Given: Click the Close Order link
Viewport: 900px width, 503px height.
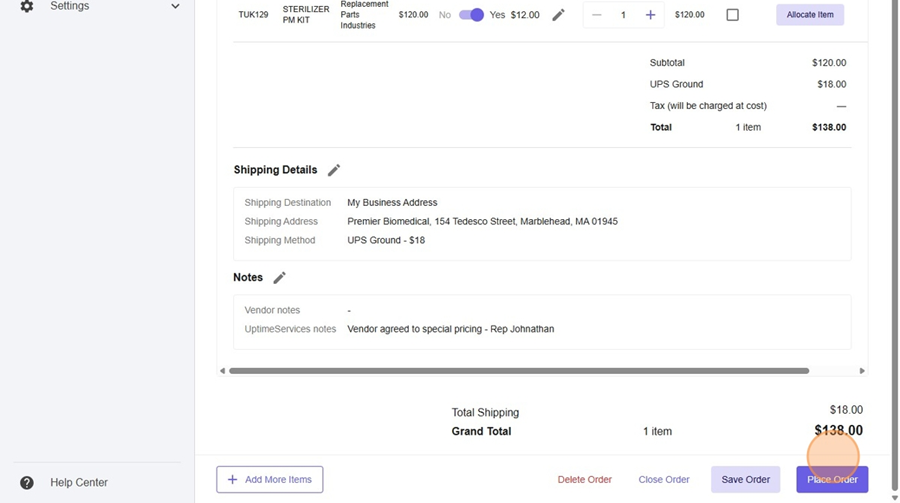Looking at the screenshot, I should (664, 480).
